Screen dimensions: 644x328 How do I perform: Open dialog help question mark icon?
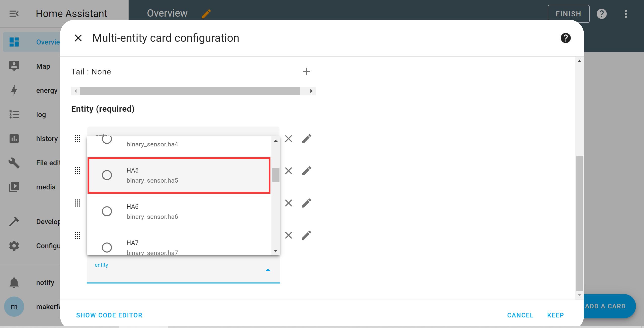point(566,38)
